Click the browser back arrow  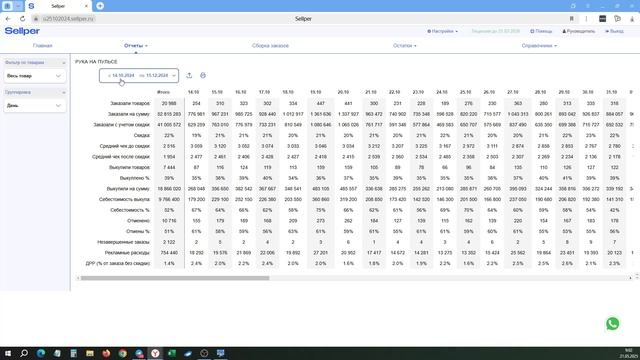[8, 19]
